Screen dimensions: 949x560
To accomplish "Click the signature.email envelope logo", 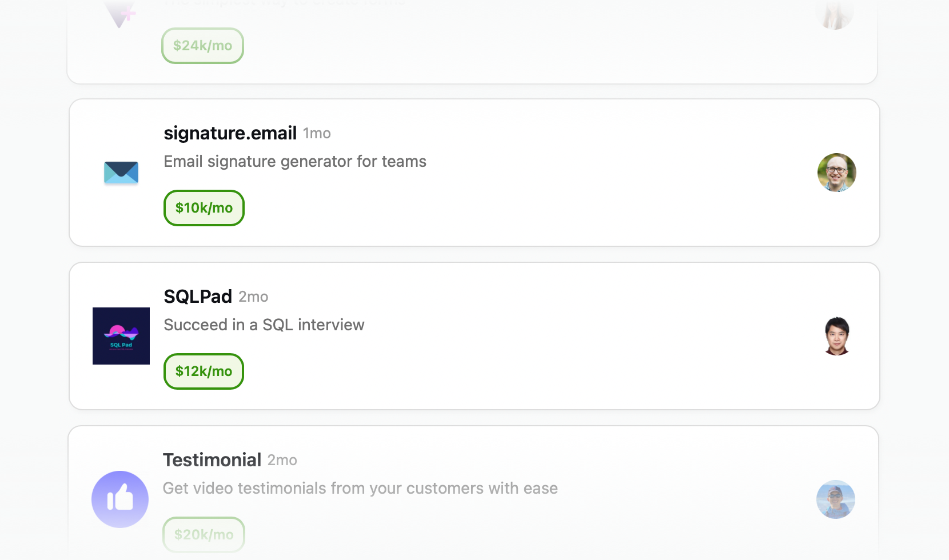I will (121, 173).
